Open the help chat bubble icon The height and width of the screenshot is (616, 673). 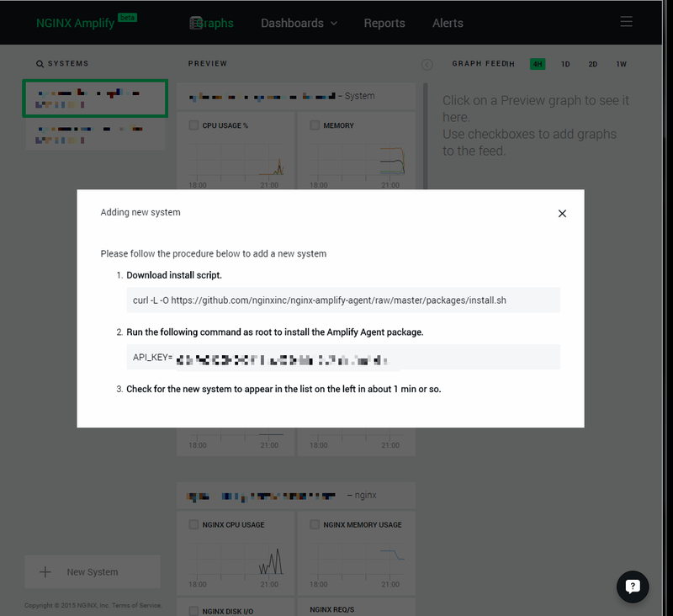[x=633, y=587]
